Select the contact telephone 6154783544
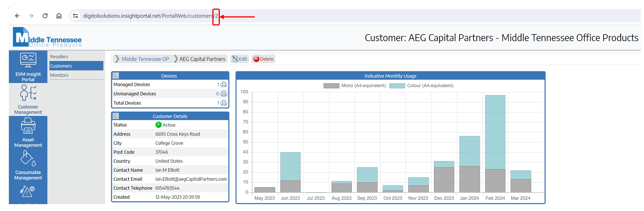This screenshot has height=211, width=644. point(167,188)
